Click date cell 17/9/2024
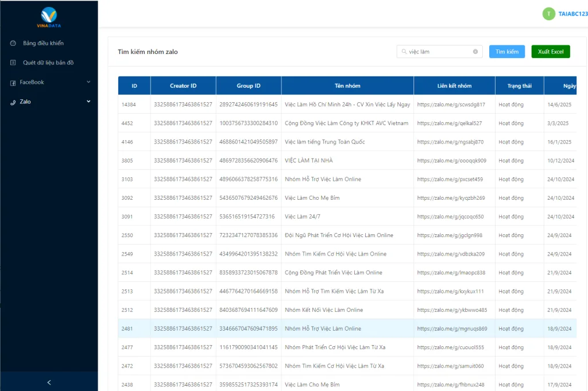 (x=559, y=385)
